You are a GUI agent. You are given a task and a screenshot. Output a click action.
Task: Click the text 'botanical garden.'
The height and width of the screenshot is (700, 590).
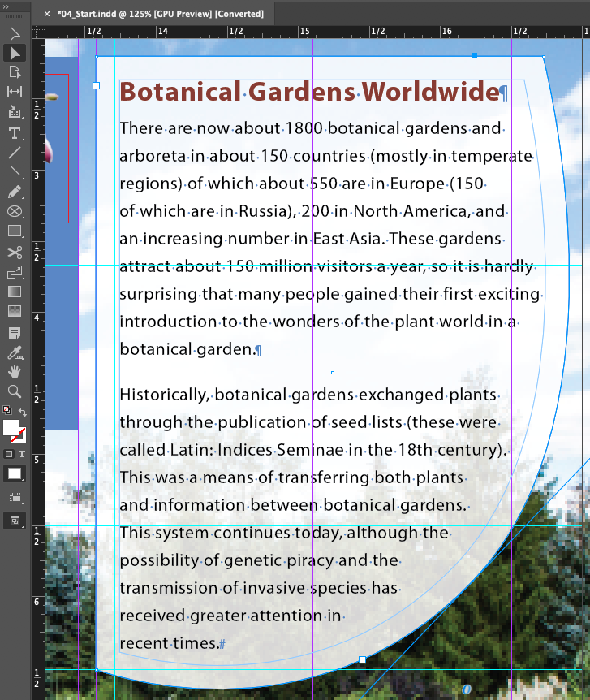(187, 349)
